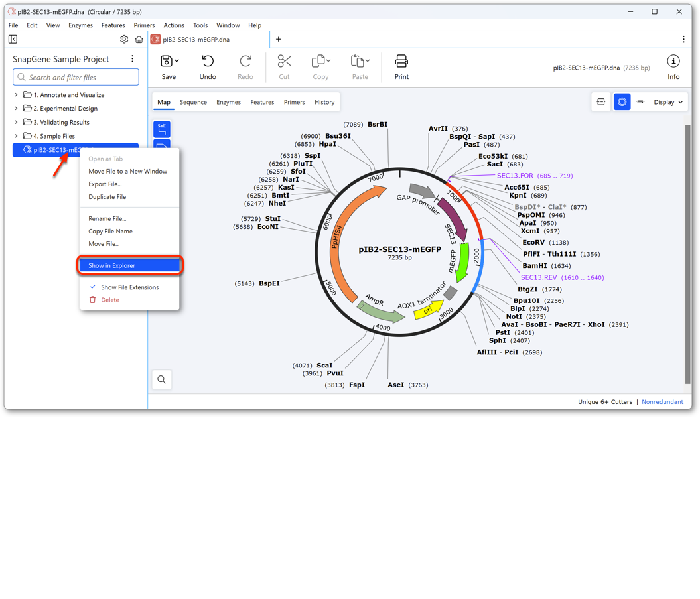Switch to the Enzymes view tab
The width and height of the screenshot is (700, 599).
pyautogui.click(x=228, y=102)
